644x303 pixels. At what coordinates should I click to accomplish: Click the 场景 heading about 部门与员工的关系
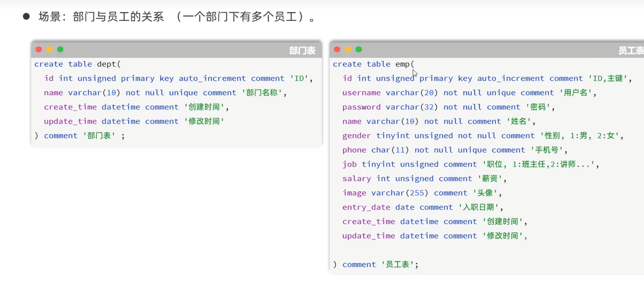coord(176,17)
